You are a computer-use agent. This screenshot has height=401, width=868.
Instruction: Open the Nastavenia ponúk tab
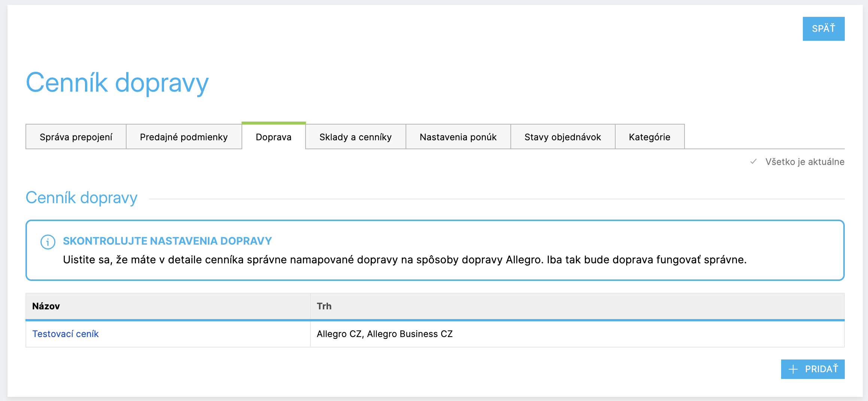pos(458,137)
